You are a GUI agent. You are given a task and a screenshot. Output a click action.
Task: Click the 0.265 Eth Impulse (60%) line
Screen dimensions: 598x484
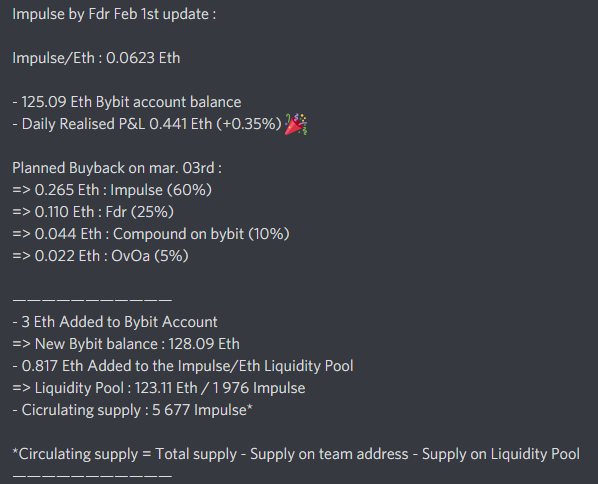click(x=112, y=190)
